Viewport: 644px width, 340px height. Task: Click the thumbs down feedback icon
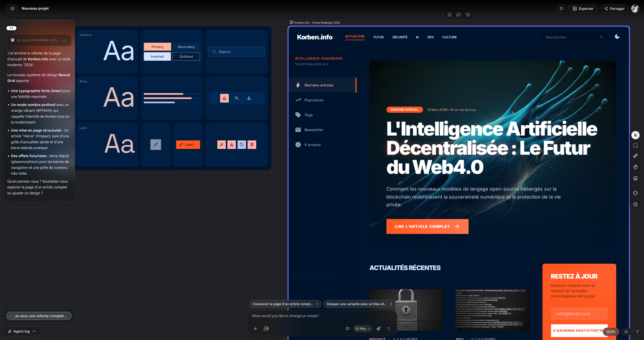pos(468,15)
